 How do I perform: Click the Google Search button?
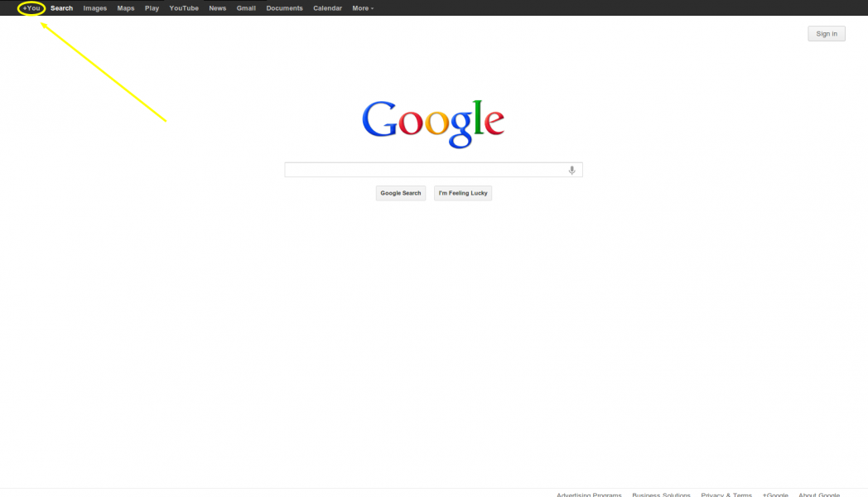click(401, 193)
